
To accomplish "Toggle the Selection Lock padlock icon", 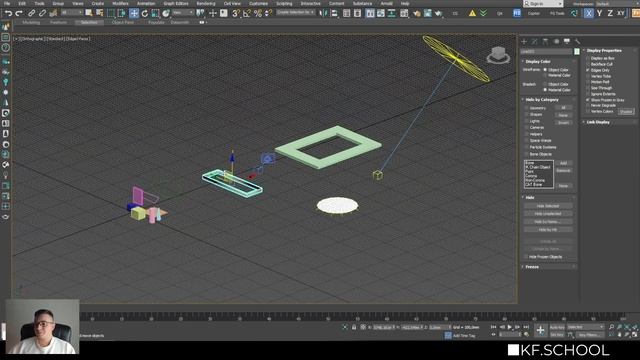I will (354, 327).
